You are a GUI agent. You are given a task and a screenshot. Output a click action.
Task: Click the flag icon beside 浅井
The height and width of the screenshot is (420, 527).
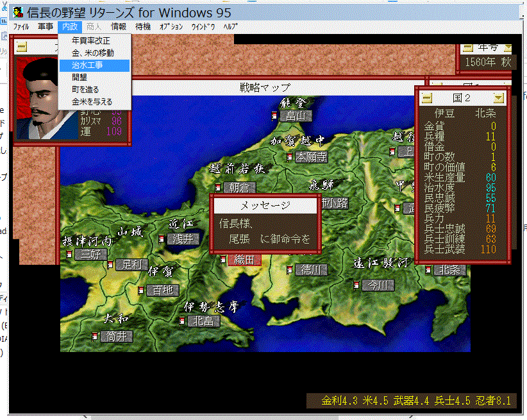(162, 239)
